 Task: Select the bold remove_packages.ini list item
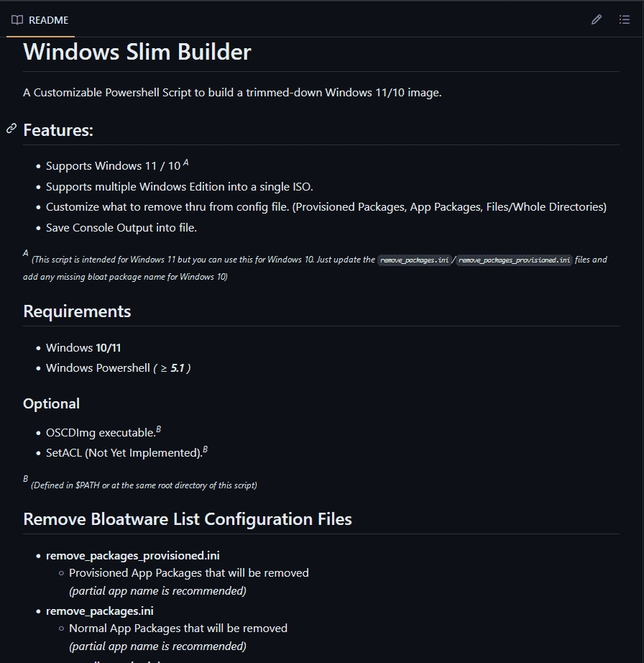click(x=99, y=611)
